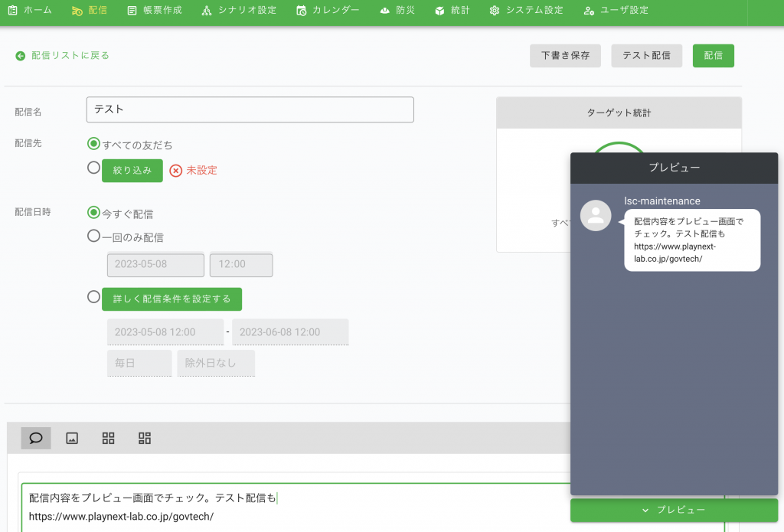Choose 一回のみ配信 delivery option
This screenshot has height=532, width=784.
pyautogui.click(x=94, y=237)
